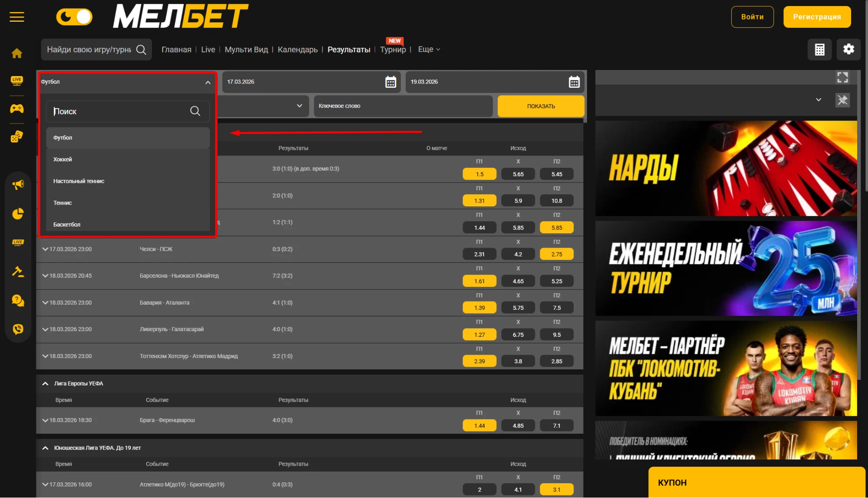
Task: Open settings gear icon
Action: (x=848, y=49)
